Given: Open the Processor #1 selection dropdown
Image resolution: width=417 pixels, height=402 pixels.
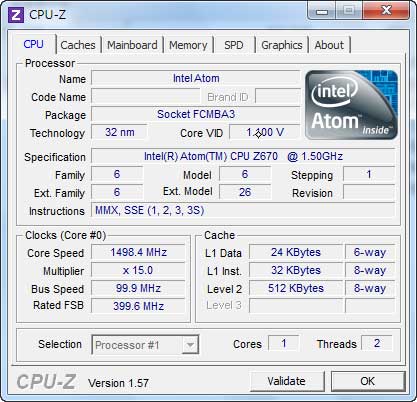Looking at the screenshot, I should coord(145,345).
